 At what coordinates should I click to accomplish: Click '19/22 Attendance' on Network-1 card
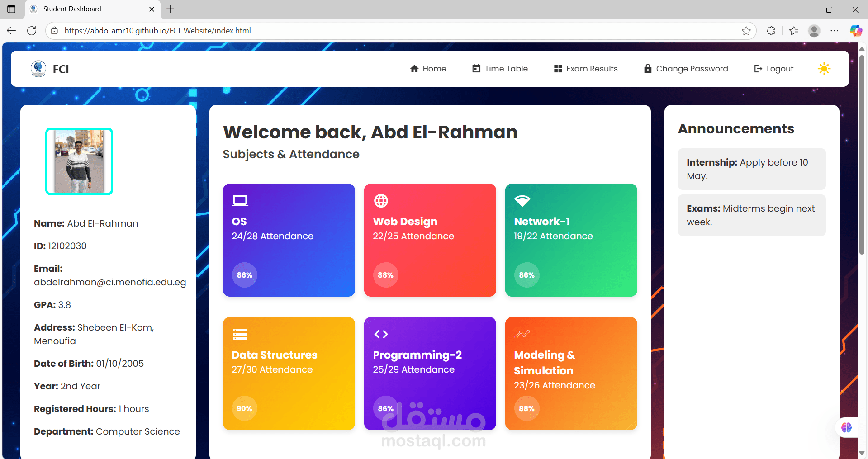(x=553, y=236)
